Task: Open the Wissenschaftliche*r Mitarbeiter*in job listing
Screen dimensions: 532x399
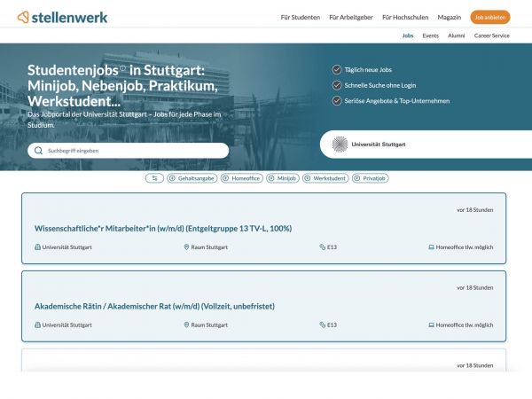Action: pyautogui.click(x=163, y=229)
